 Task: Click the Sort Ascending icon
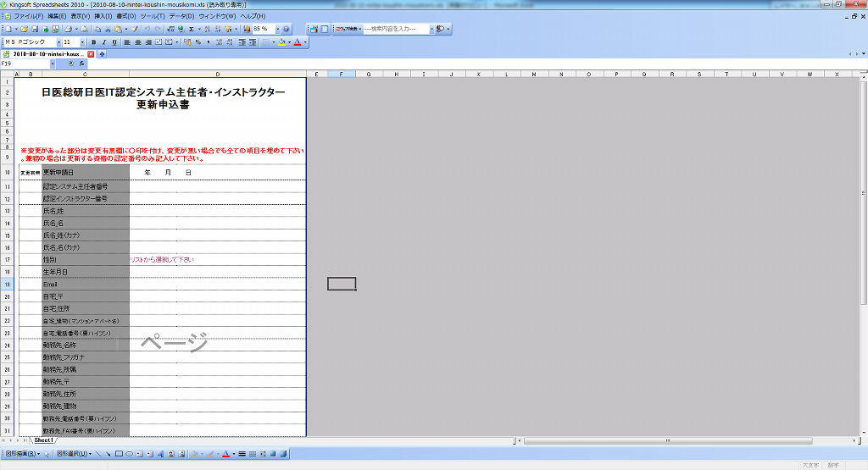click(207, 30)
